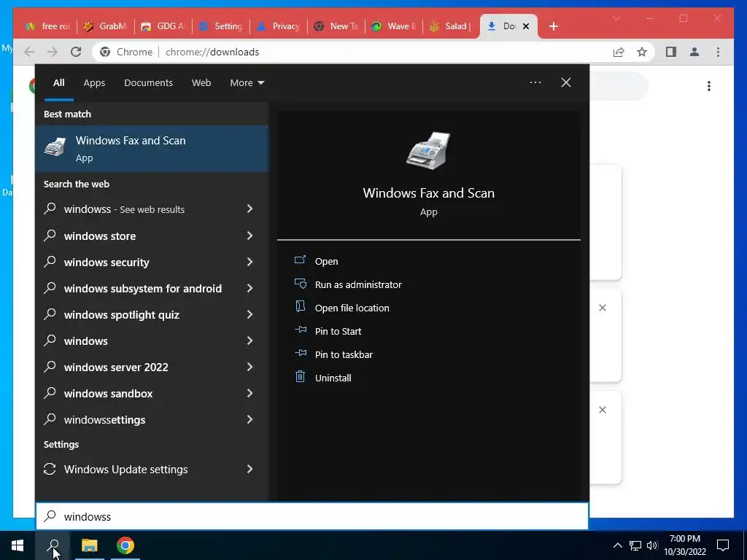747x560 pixels.
Task: Choose Run as administrator
Action: 358,285
